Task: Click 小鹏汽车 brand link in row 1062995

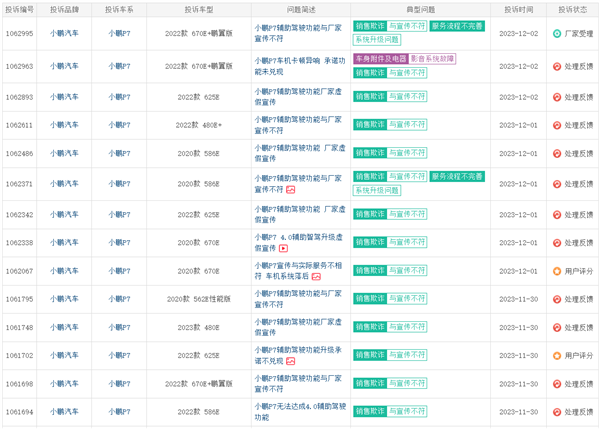Action: [x=64, y=33]
